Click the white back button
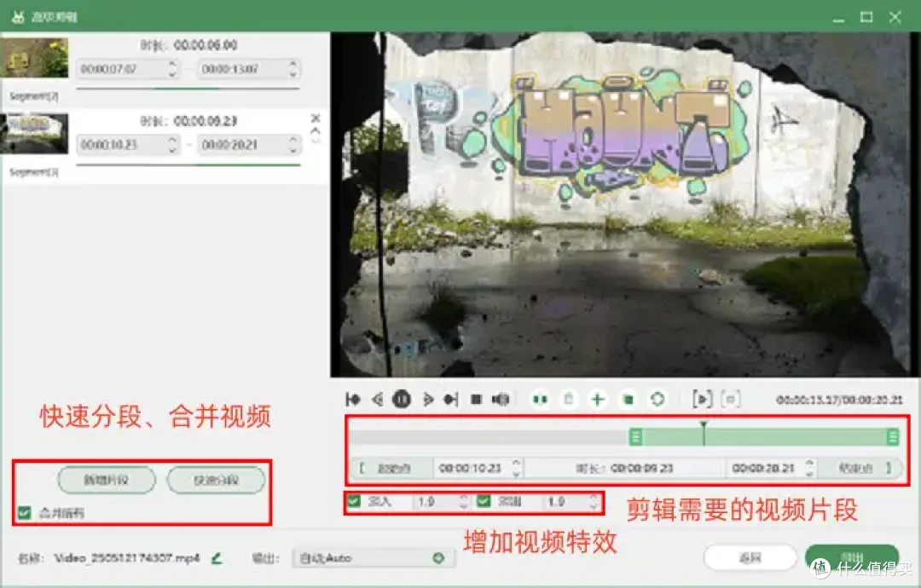The image size is (921, 588). click(750, 557)
